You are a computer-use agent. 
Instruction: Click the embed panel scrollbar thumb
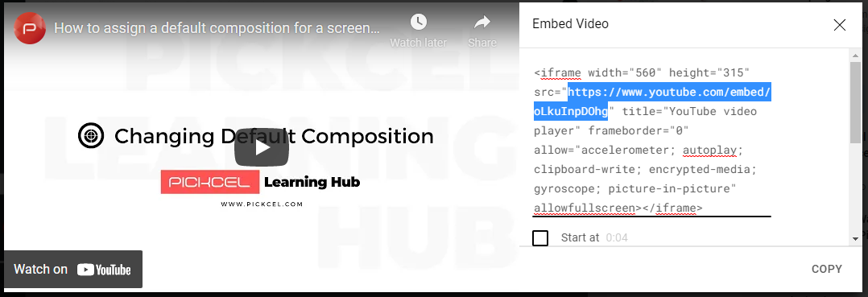856,101
